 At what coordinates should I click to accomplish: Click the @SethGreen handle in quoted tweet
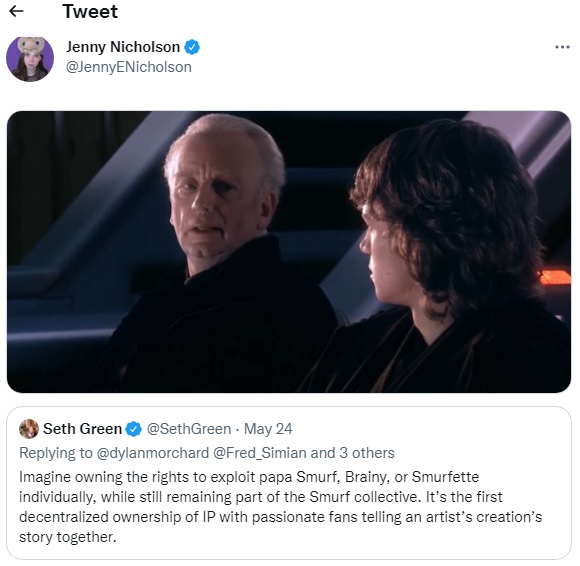pyautogui.click(x=189, y=429)
